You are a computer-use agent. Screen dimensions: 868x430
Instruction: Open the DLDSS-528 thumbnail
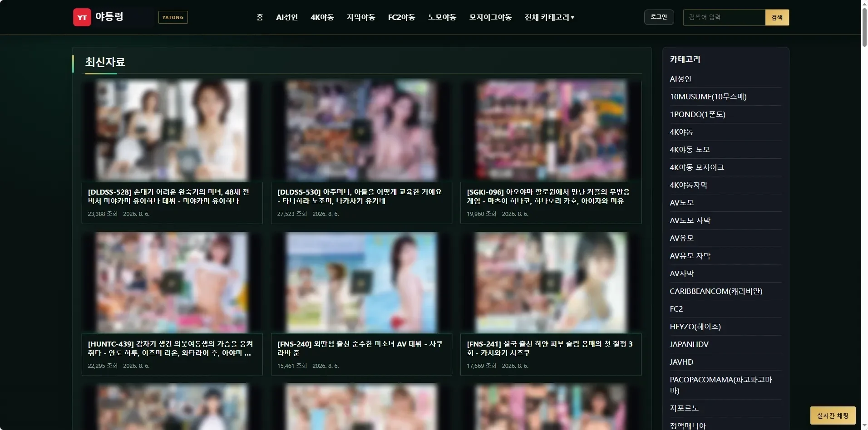(172, 131)
